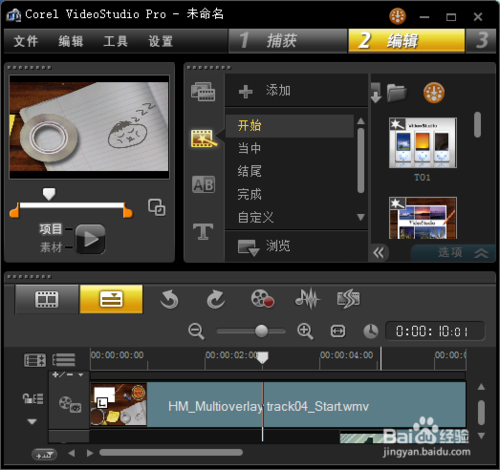Select the T01 template thumbnail

click(423, 143)
